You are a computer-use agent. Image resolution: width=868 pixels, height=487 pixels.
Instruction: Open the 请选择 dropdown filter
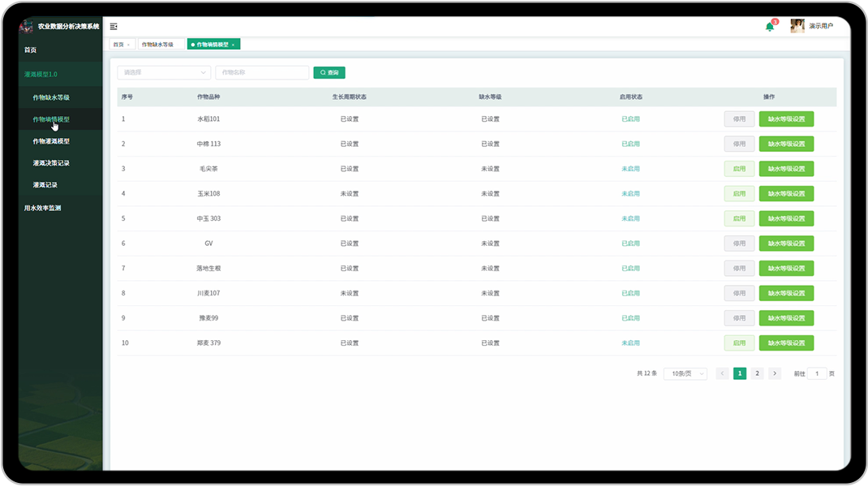[x=164, y=72]
